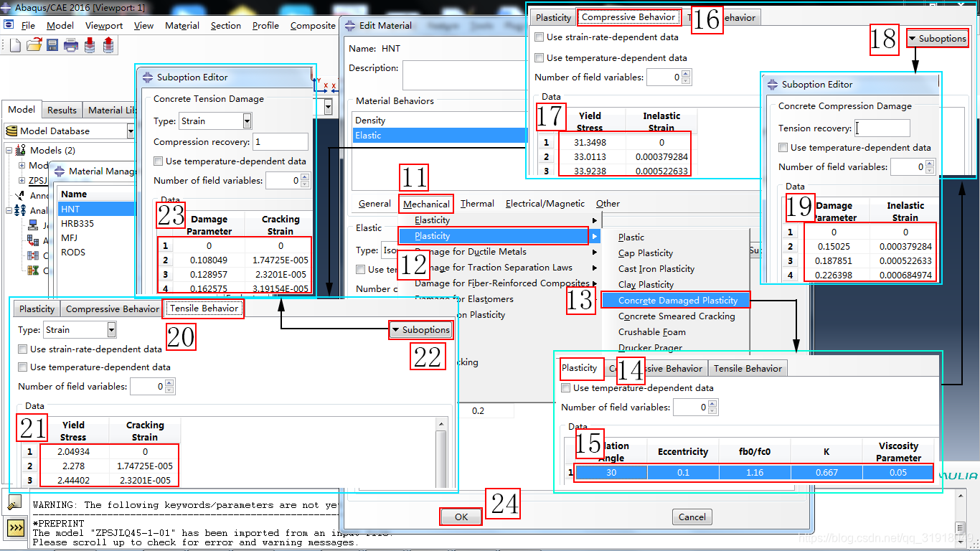Click the Dilation Angle cell showing 30

tap(611, 473)
